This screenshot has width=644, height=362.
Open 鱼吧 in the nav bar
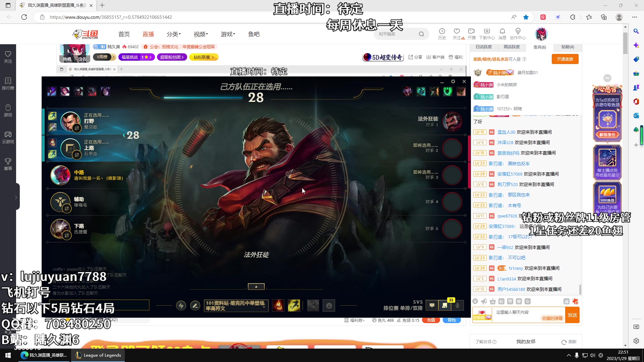point(254,34)
